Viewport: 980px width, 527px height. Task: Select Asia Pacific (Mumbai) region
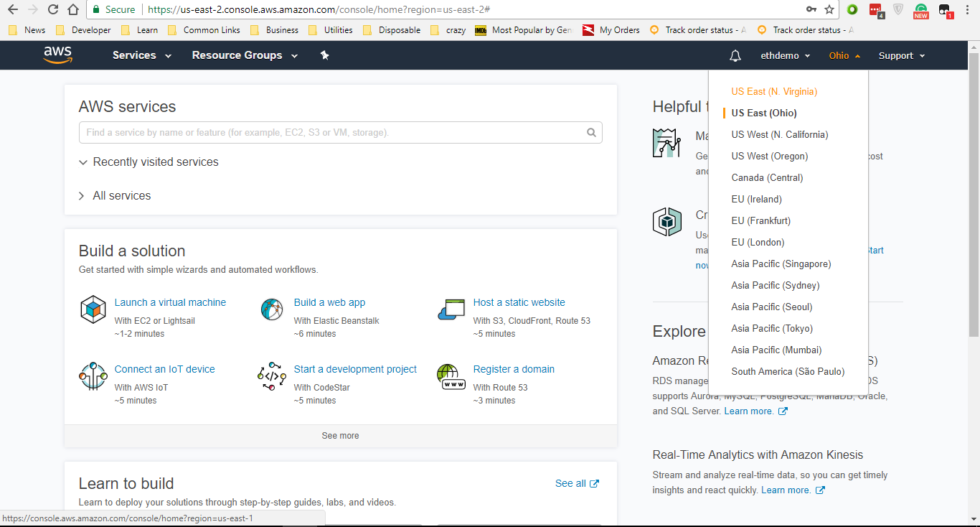click(776, 350)
